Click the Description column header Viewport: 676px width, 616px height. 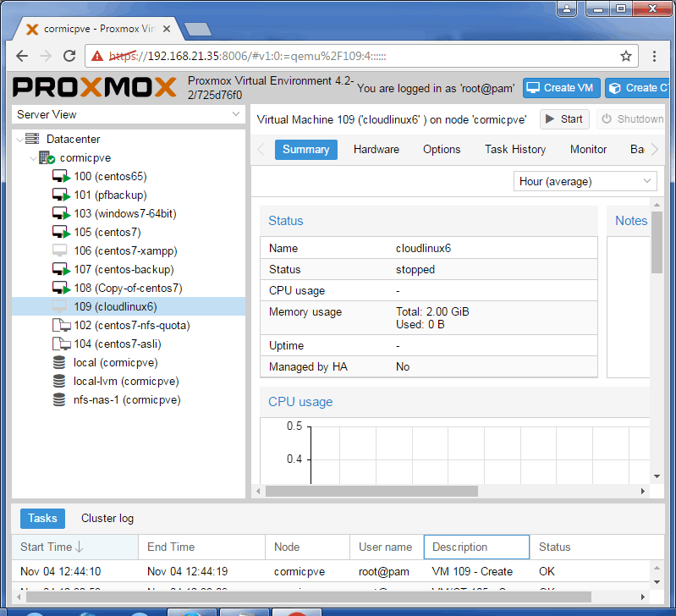pos(476,547)
